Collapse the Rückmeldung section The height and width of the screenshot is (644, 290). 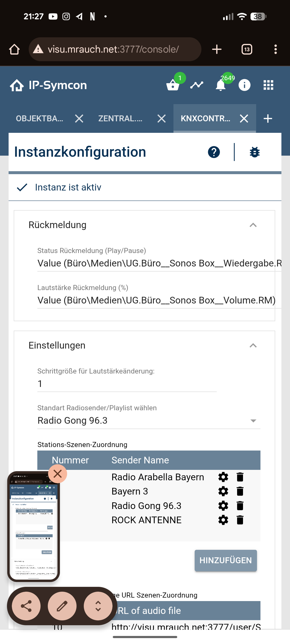pos(253,225)
